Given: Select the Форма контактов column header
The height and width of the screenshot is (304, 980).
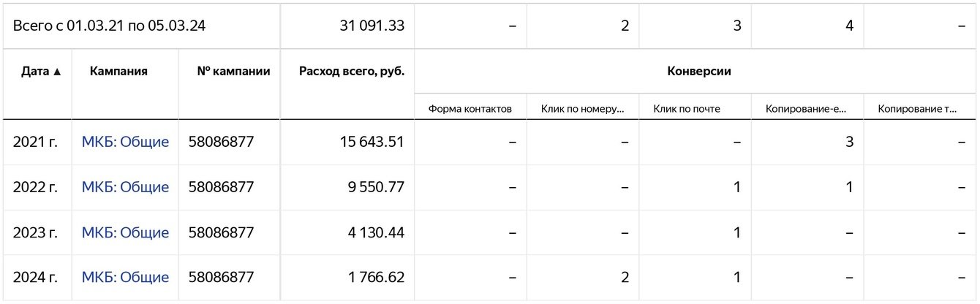Looking at the screenshot, I should tap(470, 109).
